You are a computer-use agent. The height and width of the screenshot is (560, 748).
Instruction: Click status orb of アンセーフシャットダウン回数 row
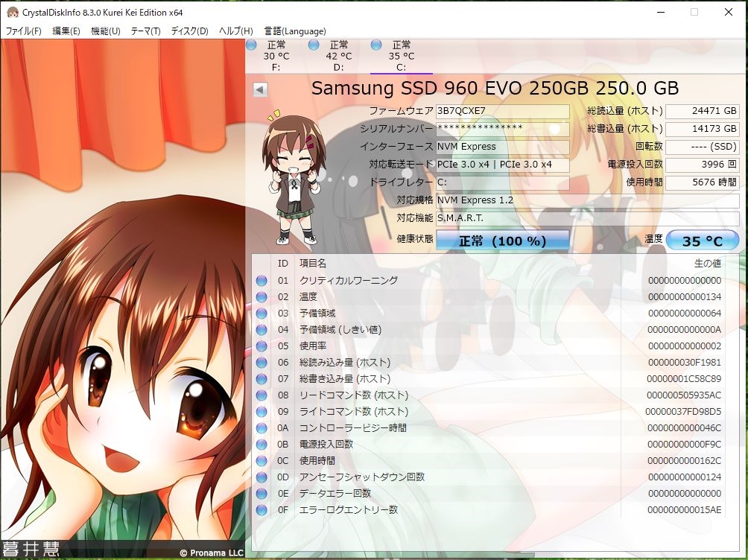[x=262, y=477]
